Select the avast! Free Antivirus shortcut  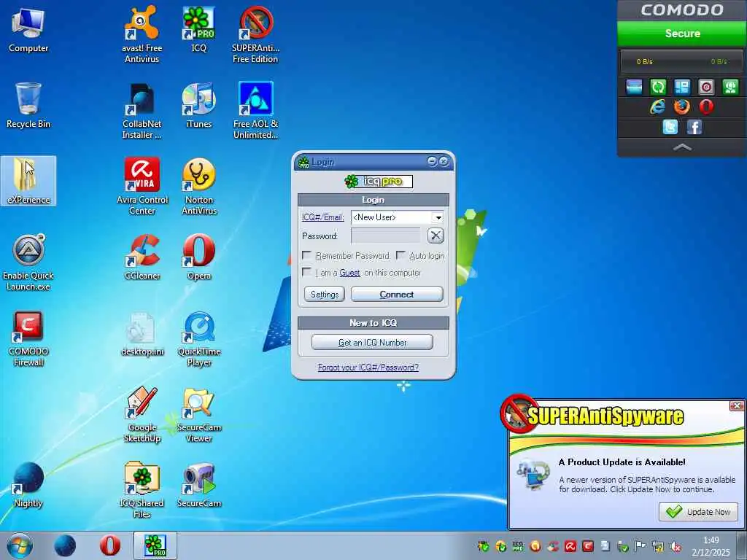point(142,34)
